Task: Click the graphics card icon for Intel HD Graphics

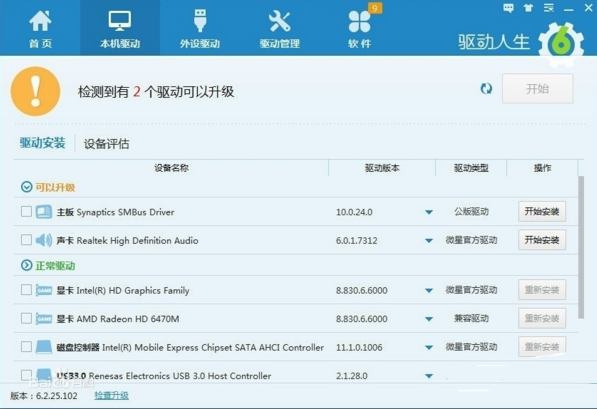Action: 44,290
